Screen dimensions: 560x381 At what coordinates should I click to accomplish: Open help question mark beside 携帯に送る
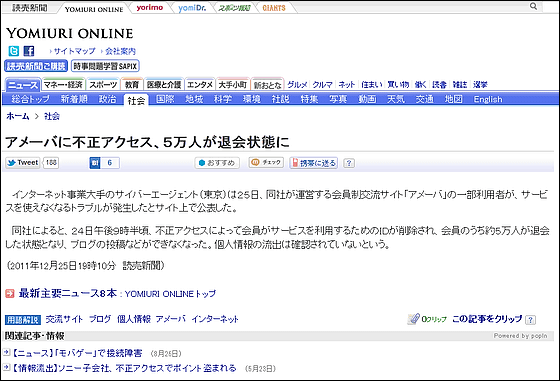[349, 163]
